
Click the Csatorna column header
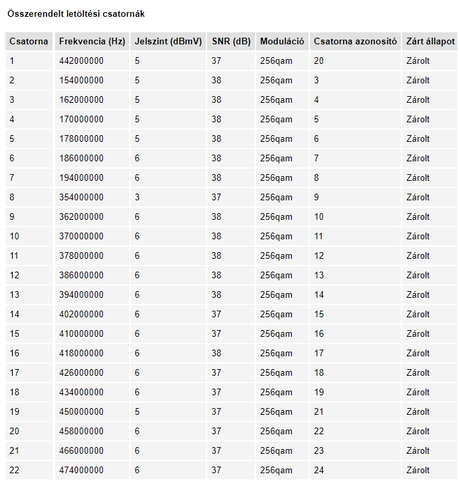click(x=29, y=41)
